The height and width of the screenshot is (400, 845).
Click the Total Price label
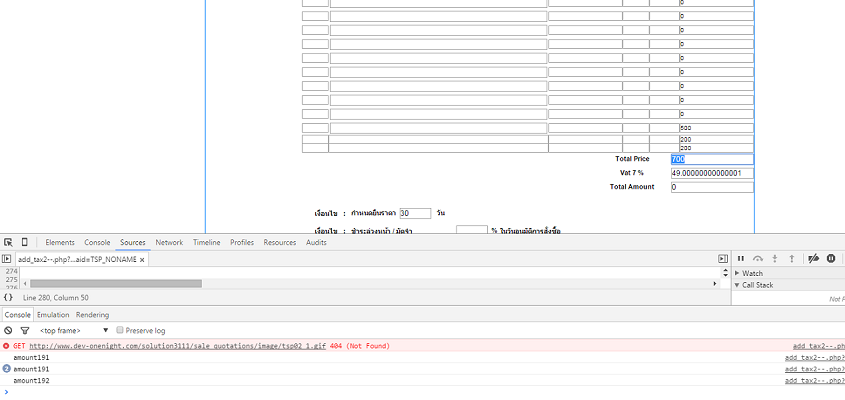point(632,159)
